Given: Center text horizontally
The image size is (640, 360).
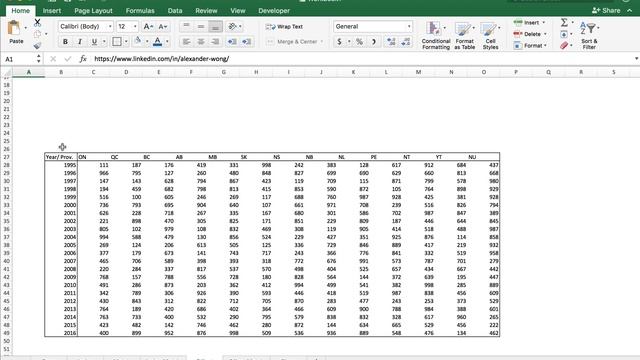Looking at the screenshot, I should click(x=201, y=42).
